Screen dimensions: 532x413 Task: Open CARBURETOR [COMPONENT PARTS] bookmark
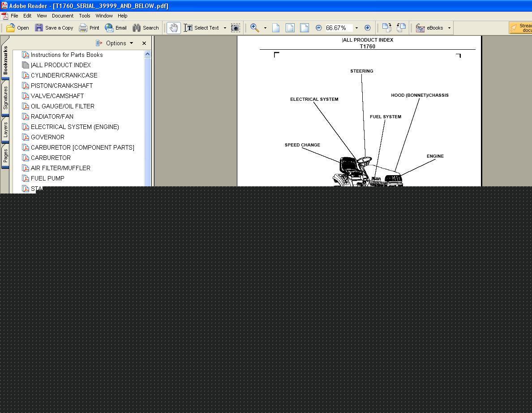point(82,147)
